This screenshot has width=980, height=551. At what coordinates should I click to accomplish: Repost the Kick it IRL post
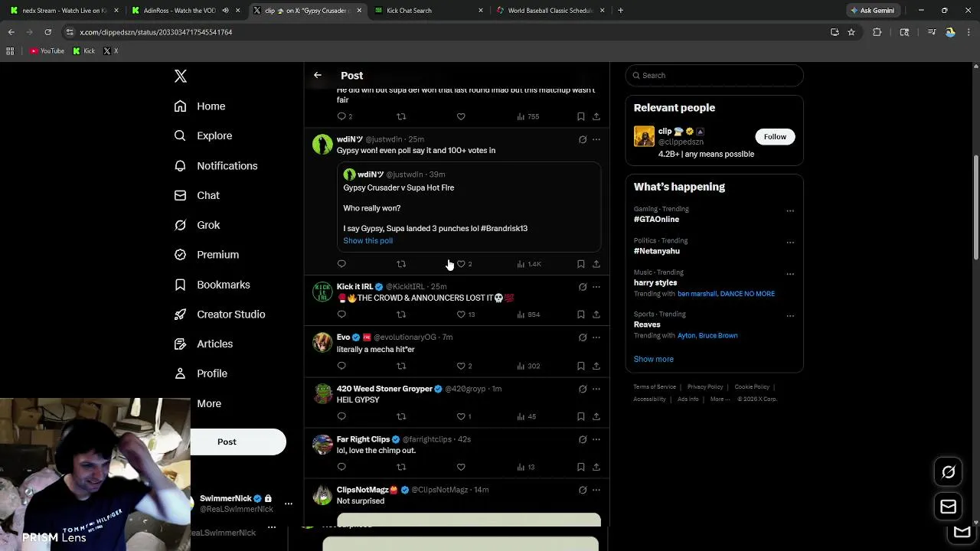tap(401, 315)
